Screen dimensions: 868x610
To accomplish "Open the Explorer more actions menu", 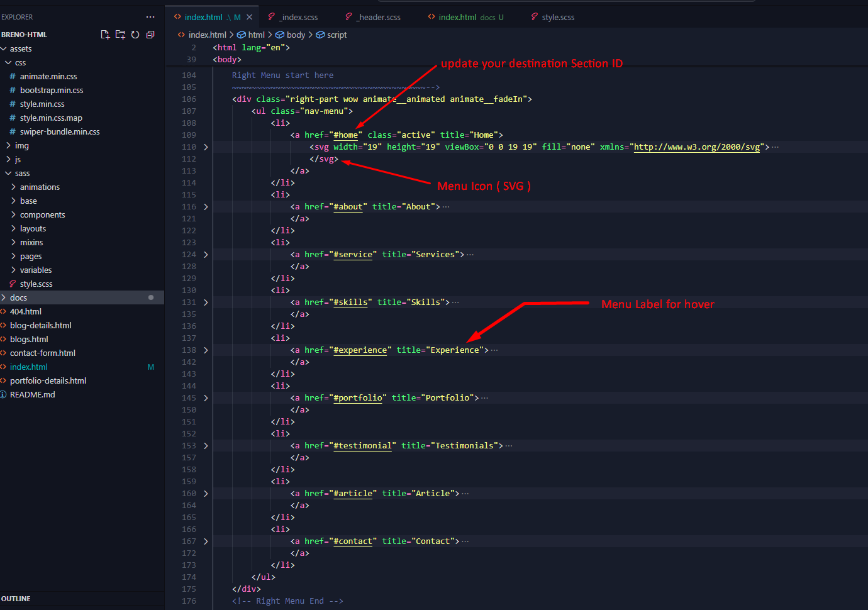I will [x=150, y=17].
